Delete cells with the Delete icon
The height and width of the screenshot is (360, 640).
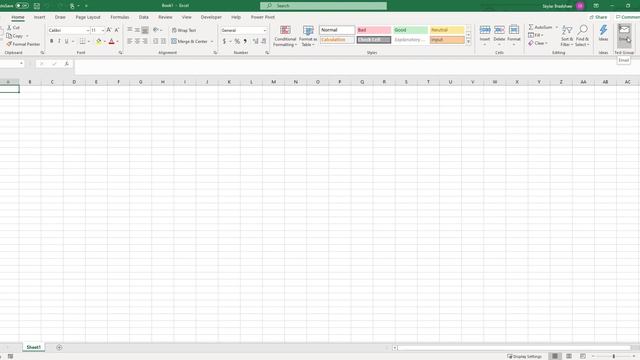coord(499,30)
